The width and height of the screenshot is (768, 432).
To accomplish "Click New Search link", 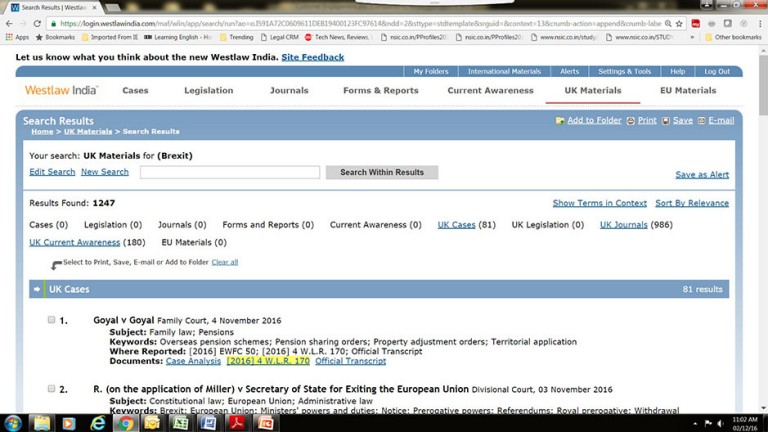I will [x=105, y=172].
